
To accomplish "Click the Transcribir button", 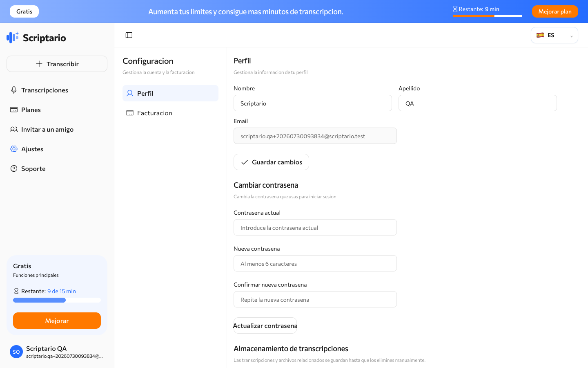I will (x=57, y=64).
